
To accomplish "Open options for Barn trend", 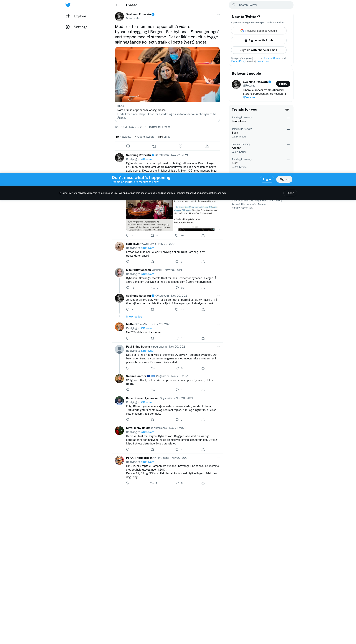I will pos(289,130).
